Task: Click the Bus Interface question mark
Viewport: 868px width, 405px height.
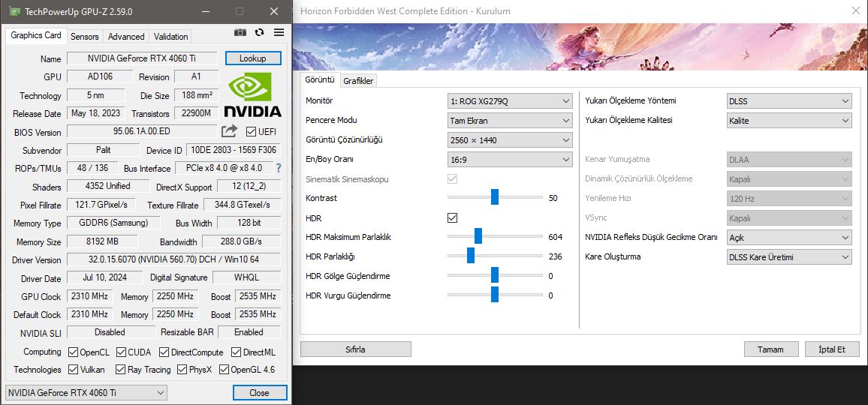Action: 279,168
